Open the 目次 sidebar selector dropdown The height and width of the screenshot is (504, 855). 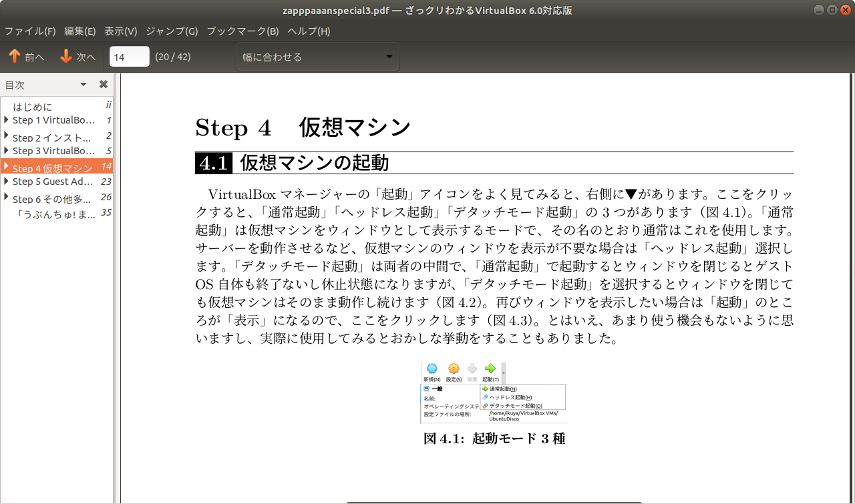tap(83, 85)
